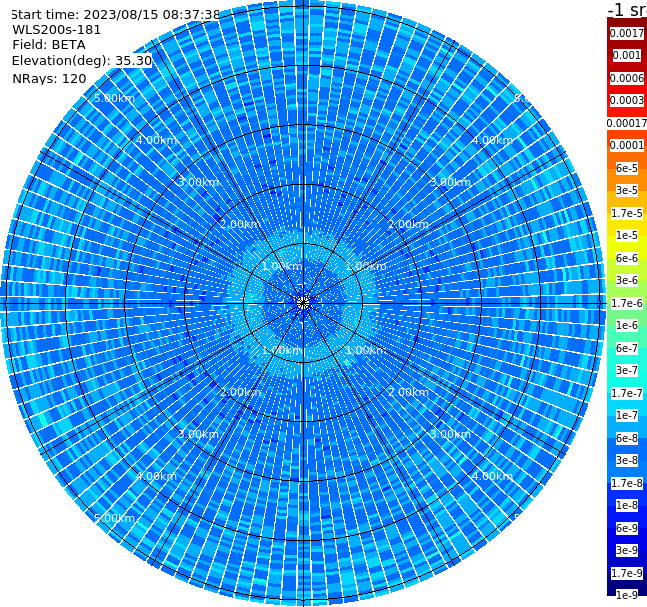
Task: Click the center origin of the radar plot
Action: pyautogui.click(x=303, y=303)
